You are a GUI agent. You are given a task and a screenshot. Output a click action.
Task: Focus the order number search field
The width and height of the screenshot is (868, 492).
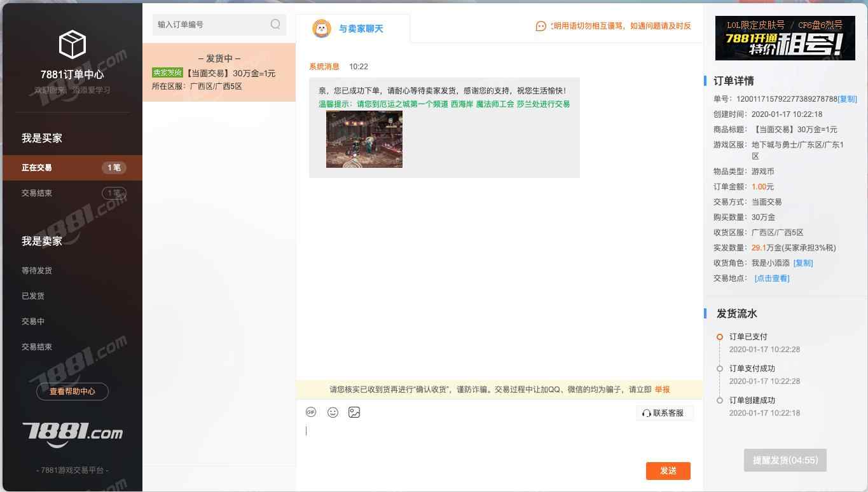click(219, 24)
